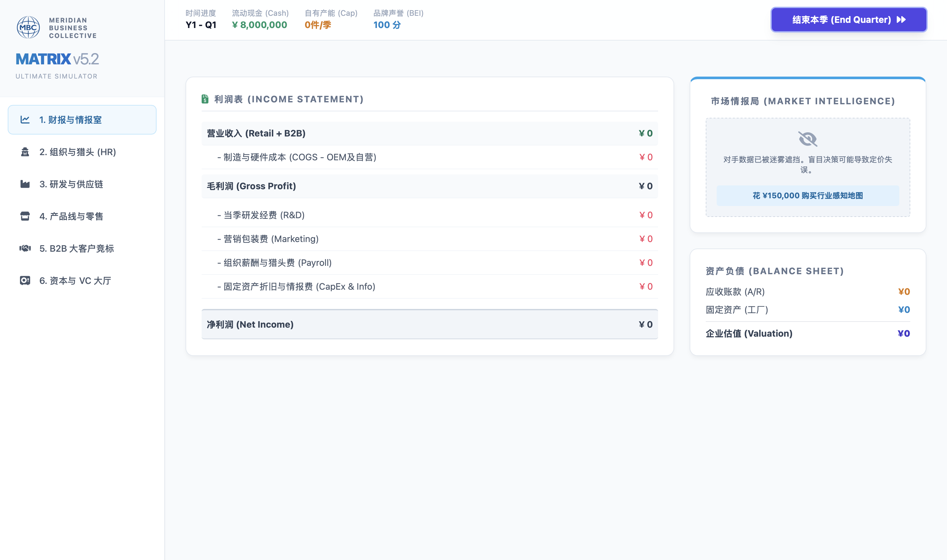The width and height of the screenshot is (947, 560).
Task: Click the 企业估值 (Valuation) line
Action: pyautogui.click(x=808, y=333)
